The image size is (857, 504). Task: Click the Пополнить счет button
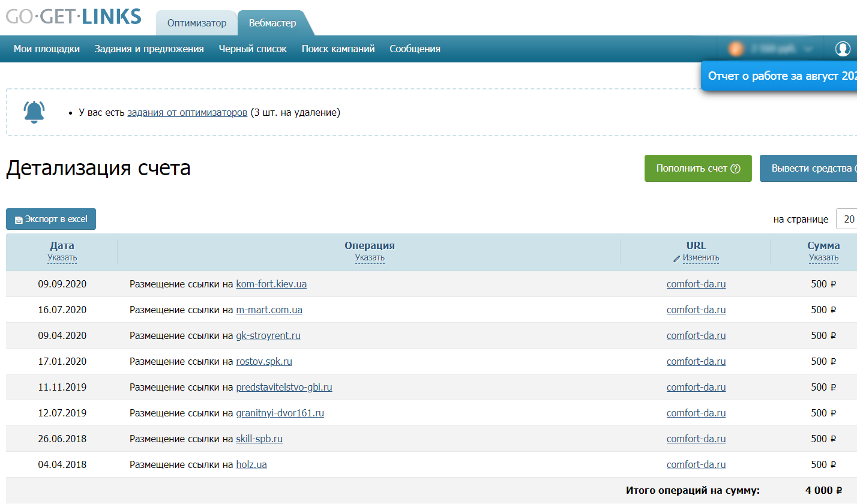698,169
